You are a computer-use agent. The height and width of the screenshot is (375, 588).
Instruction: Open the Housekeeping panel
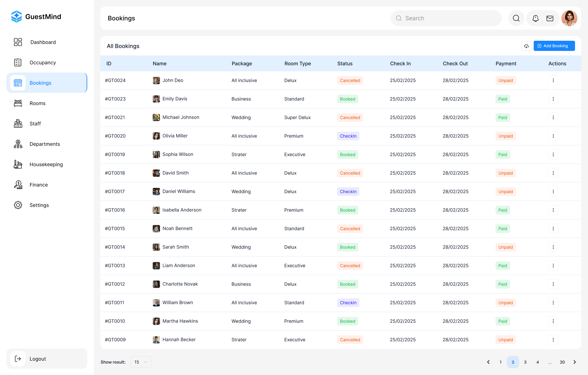(46, 164)
